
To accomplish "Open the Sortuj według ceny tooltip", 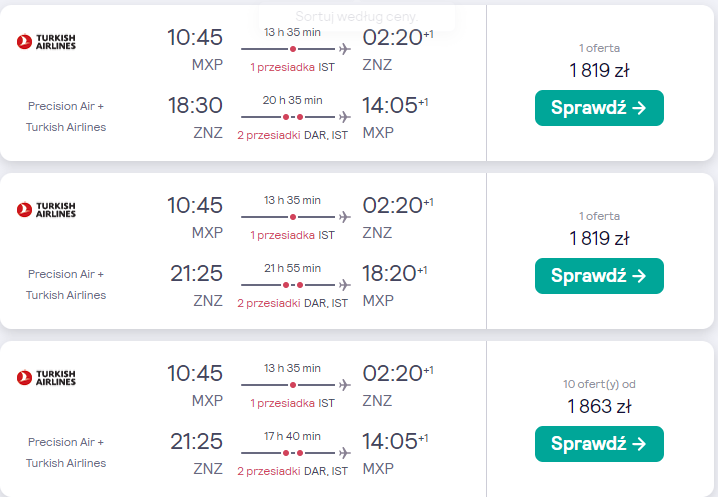I will coord(357,17).
